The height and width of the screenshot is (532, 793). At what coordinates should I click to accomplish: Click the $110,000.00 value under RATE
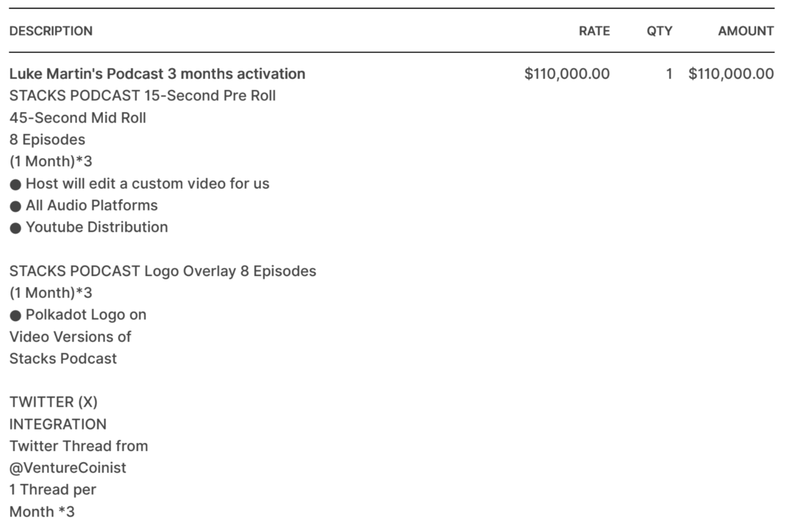click(x=567, y=74)
